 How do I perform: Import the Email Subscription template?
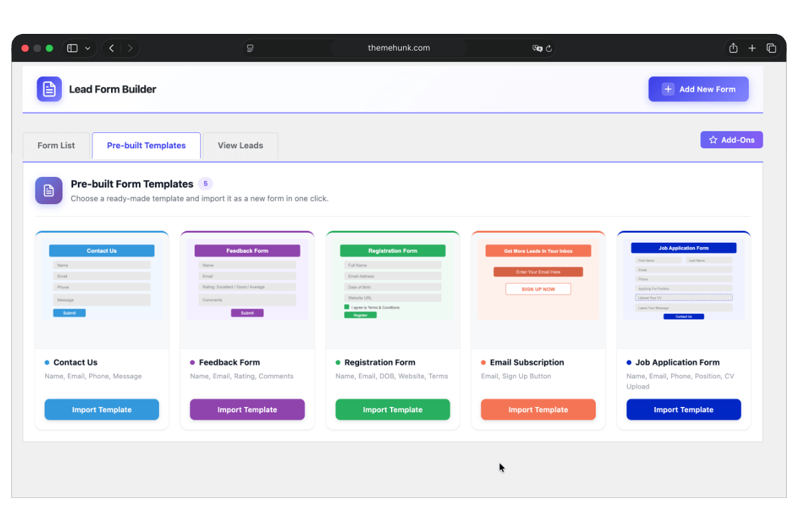[x=538, y=410]
